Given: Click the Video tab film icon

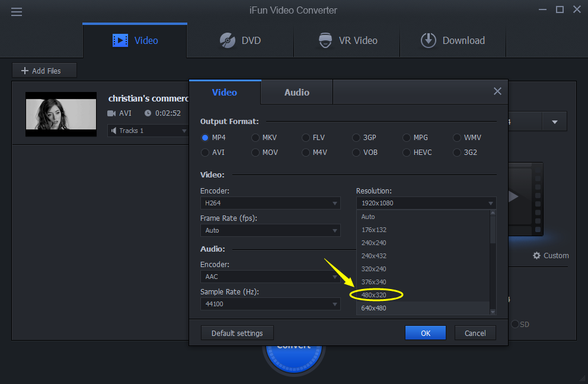Looking at the screenshot, I should pos(120,40).
